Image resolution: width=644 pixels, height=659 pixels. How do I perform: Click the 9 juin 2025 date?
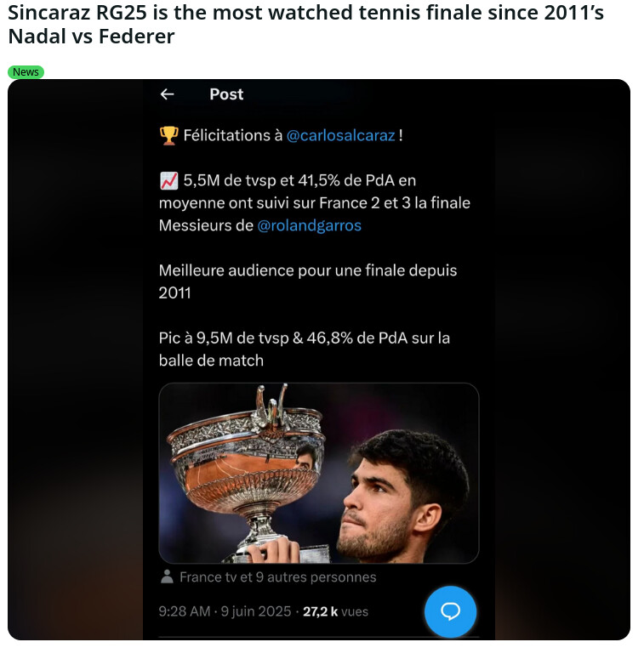[256, 611]
